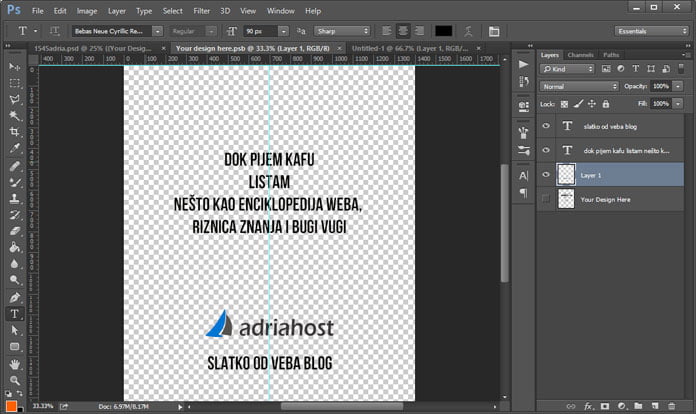Image resolution: width=696 pixels, height=414 pixels.
Task: Select the Clone Stamp tool
Action: (x=14, y=198)
